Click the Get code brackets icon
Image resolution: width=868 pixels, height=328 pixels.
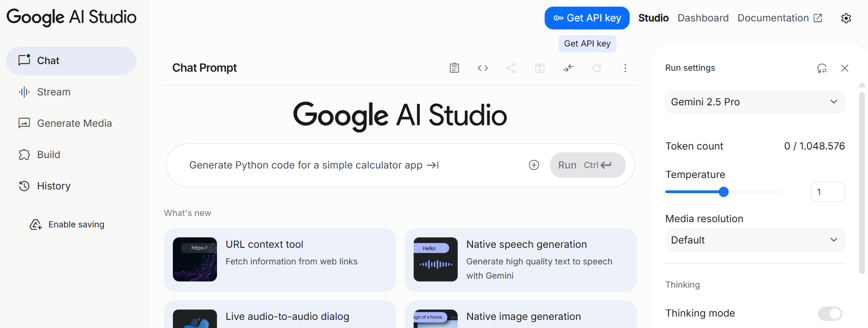pyautogui.click(x=483, y=68)
